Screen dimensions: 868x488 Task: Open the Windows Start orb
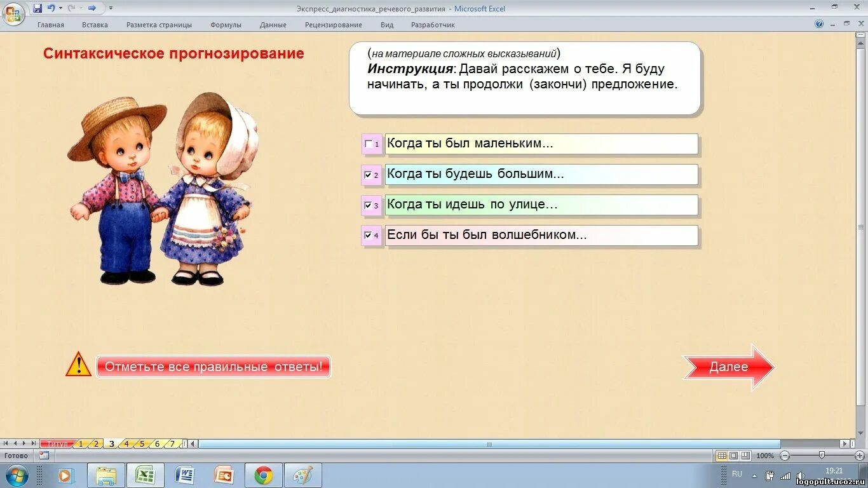pos(17,475)
